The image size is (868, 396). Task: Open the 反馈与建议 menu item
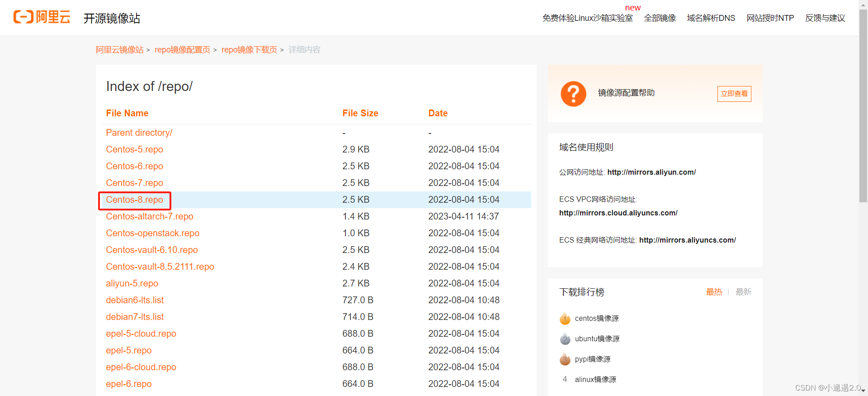[x=825, y=18]
